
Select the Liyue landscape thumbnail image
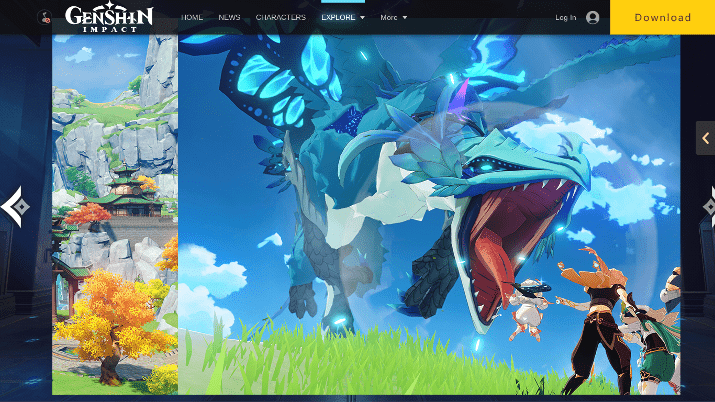tap(115, 215)
